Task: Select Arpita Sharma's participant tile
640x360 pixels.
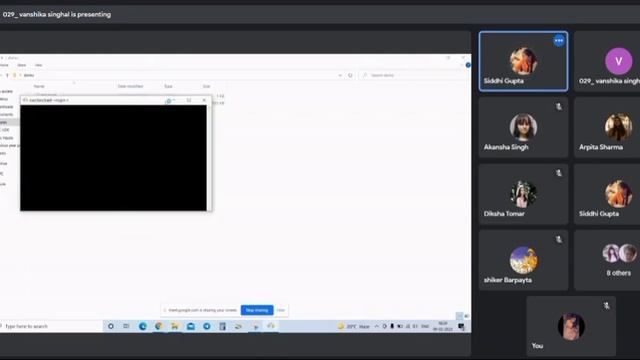Action: click(x=607, y=127)
